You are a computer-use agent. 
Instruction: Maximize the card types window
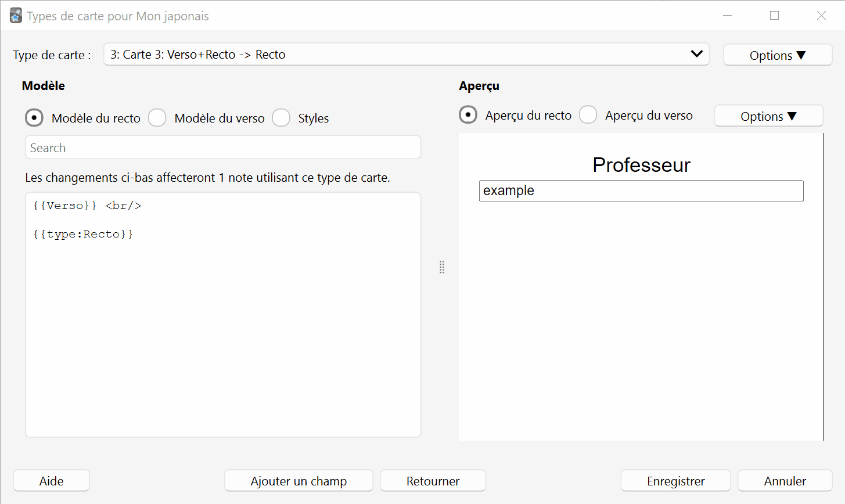(x=774, y=16)
